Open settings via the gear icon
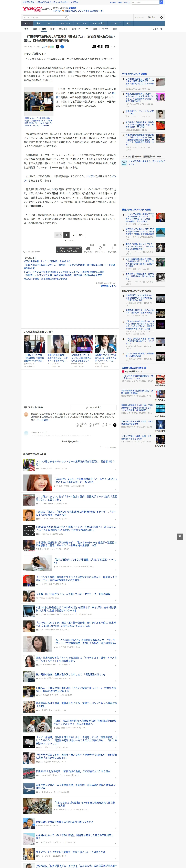The width and height of the screenshot is (186, 868). click(161, 18)
